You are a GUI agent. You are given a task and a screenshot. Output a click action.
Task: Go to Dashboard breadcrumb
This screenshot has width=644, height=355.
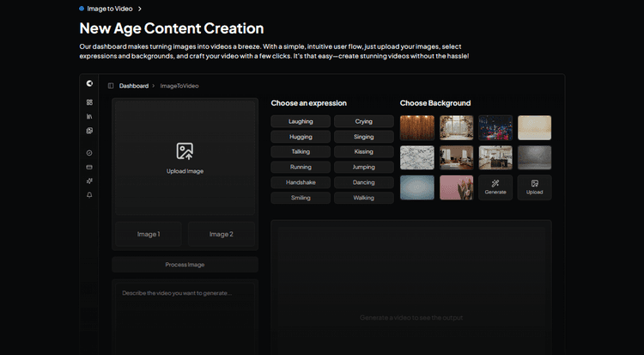[x=134, y=86]
